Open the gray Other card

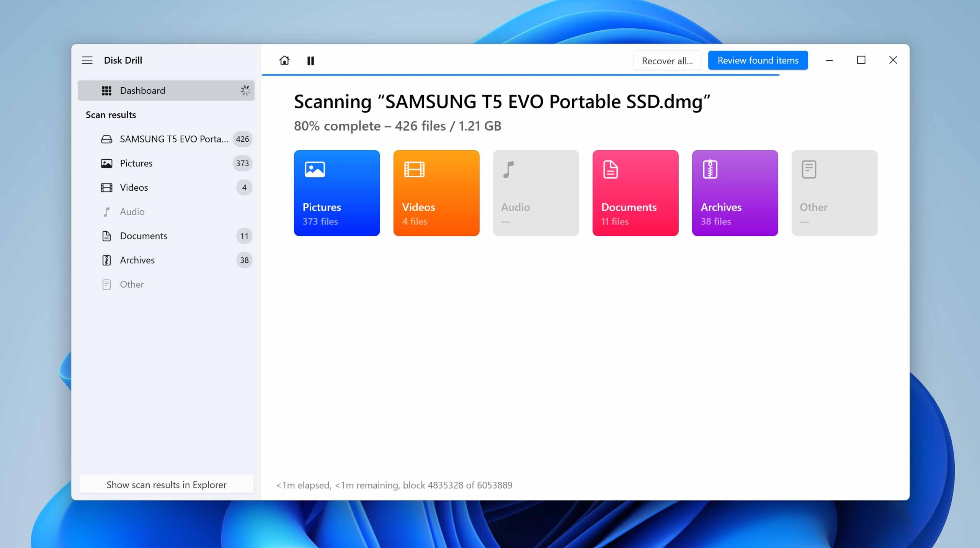[x=835, y=193]
